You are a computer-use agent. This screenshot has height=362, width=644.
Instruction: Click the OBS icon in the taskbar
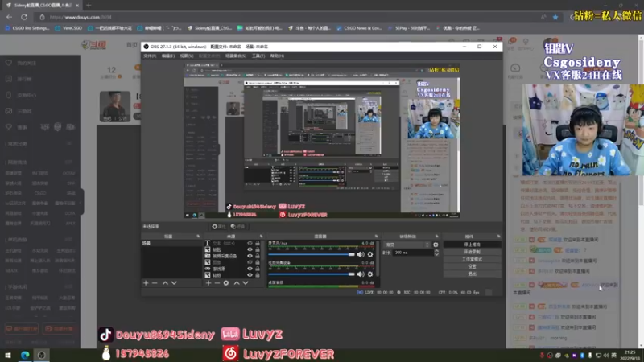(x=42, y=355)
